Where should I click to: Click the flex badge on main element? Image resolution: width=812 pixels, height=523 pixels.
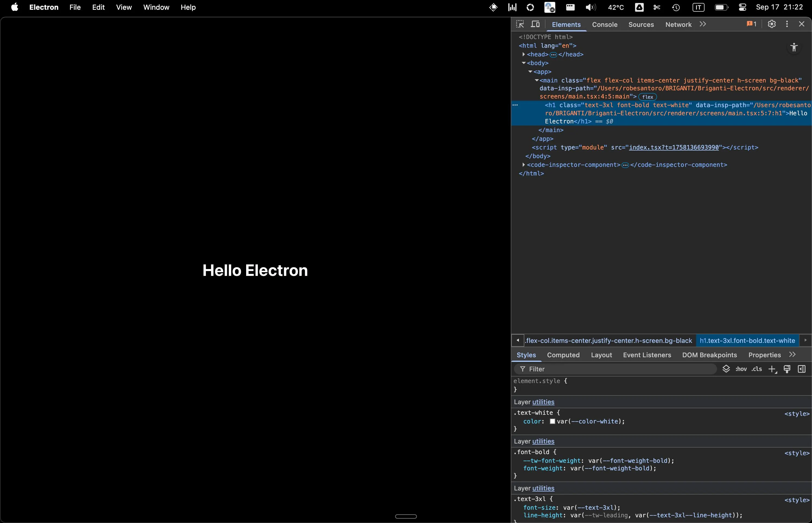point(648,97)
